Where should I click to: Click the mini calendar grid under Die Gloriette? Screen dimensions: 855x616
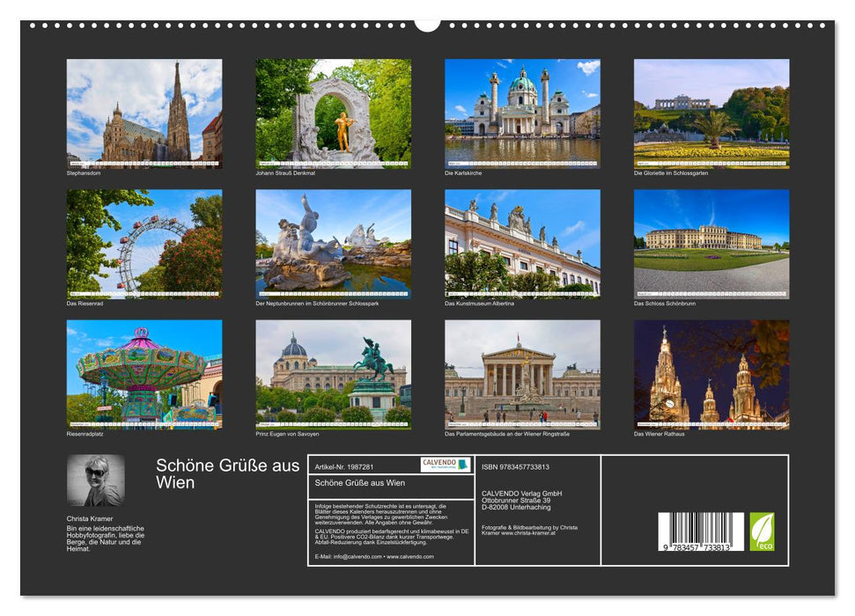coord(713,164)
